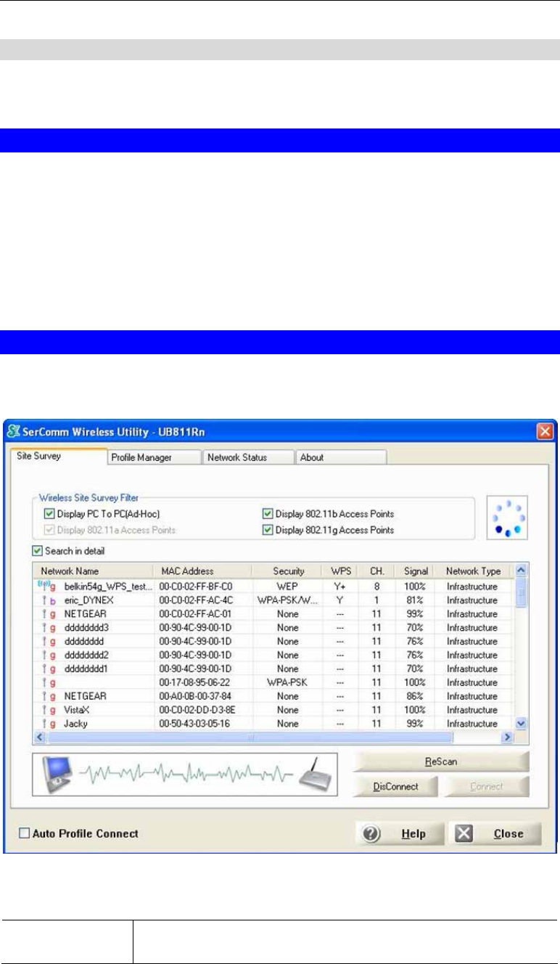Click the spinning scan progress indicator
Screen dimensions: 560x964
(506, 519)
